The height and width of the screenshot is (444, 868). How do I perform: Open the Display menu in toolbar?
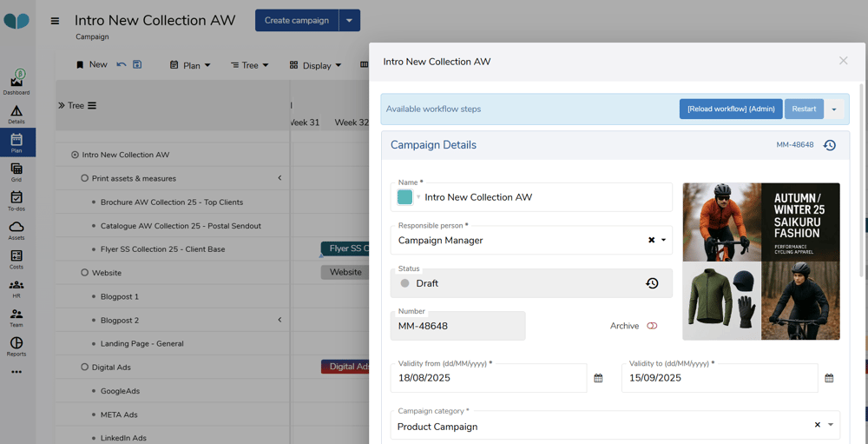coord(316,65)
